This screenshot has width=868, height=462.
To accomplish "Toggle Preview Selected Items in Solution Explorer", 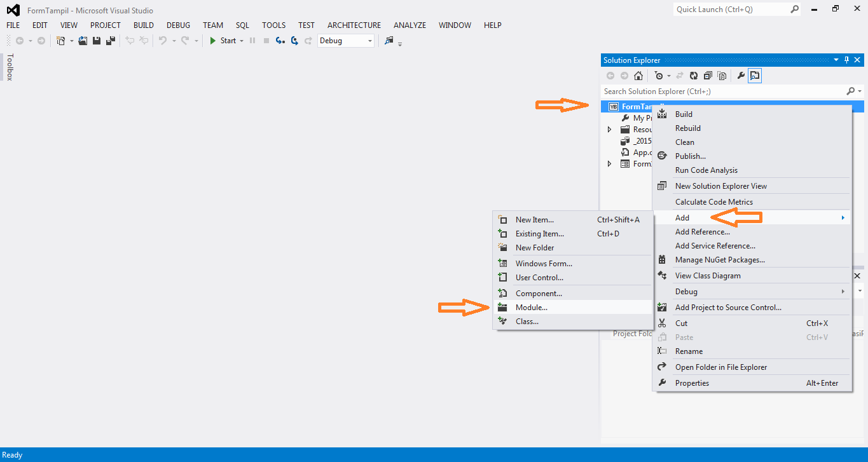I will point(755,75).
